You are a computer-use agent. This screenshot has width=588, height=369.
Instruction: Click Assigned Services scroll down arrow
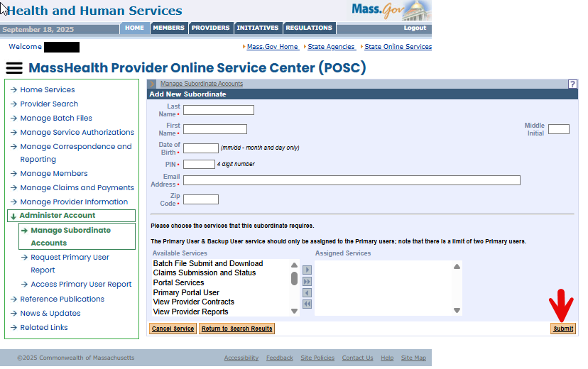pos(457,310)
